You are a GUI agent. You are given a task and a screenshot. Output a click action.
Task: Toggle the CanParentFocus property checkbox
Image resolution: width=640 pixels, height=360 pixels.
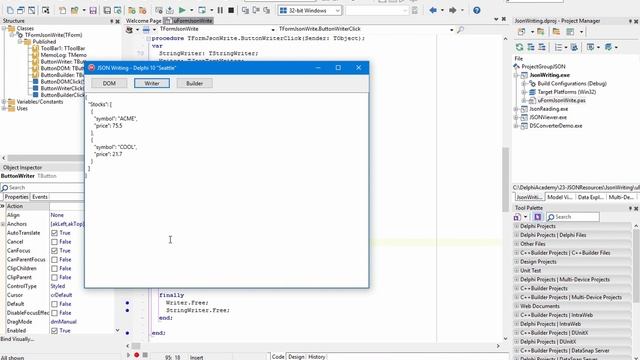pos(54,260)
